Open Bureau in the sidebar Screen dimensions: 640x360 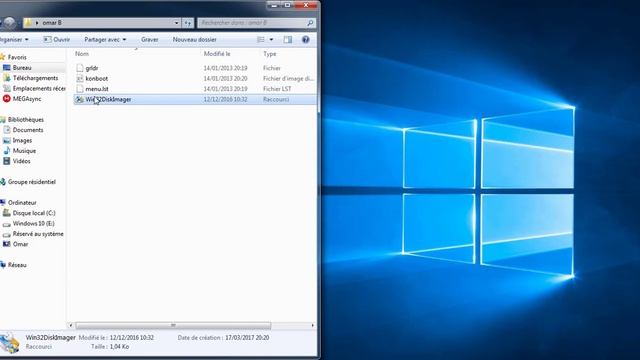coord(22,68)
